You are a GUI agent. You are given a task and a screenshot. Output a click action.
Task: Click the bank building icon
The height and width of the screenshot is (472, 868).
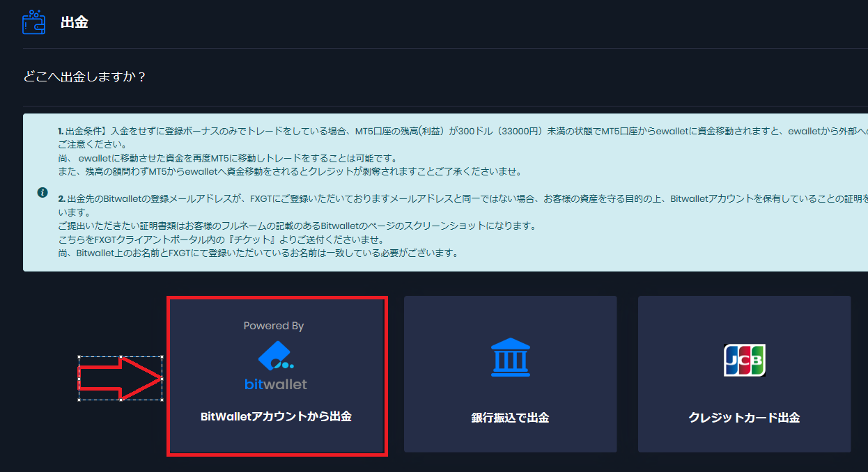click(x=510, y=359)
